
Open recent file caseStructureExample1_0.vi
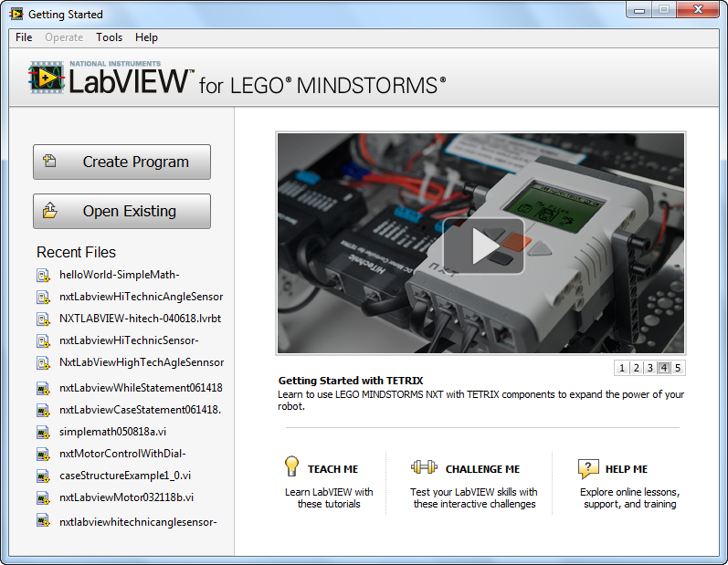pyautogui.click(x=125, y=476)
